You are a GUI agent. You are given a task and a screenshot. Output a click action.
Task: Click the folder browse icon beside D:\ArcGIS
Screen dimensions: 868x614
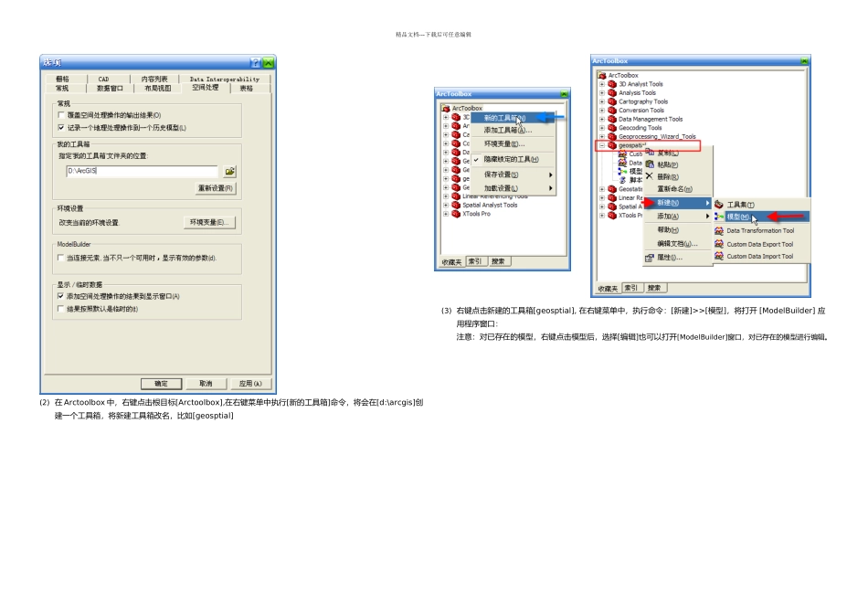(229, 172)
